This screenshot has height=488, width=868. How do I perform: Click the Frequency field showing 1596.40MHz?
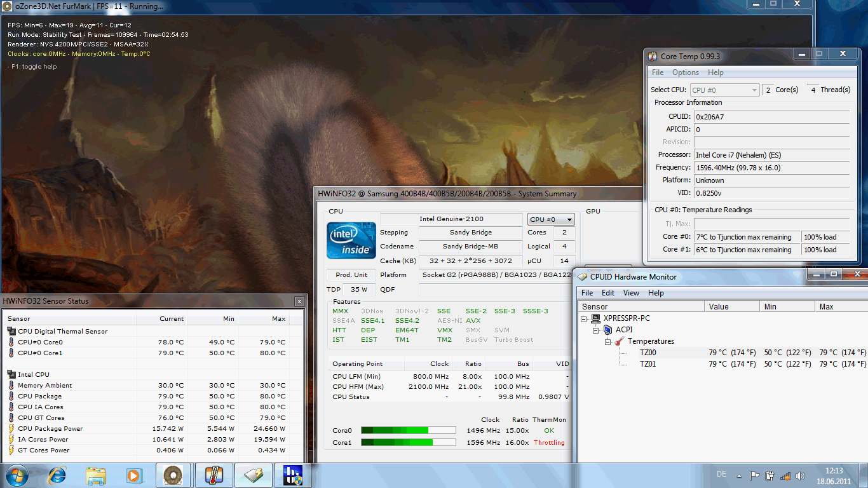(771, 168)
